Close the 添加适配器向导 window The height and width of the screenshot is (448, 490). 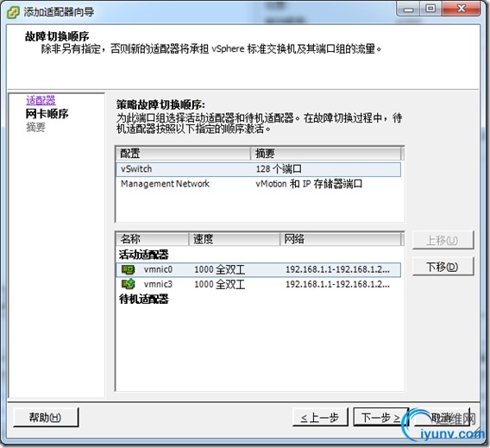[461, 9]
